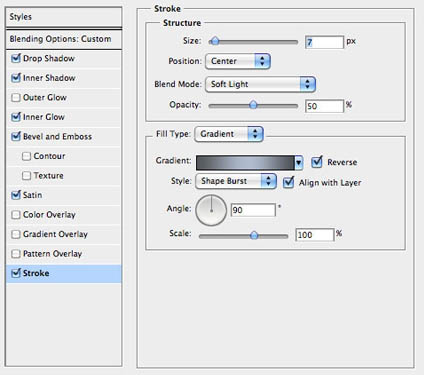Enable the Gradient Overlay checkbox
The image size is (424, 375).
pyautogui.click(x=16, y=234)
